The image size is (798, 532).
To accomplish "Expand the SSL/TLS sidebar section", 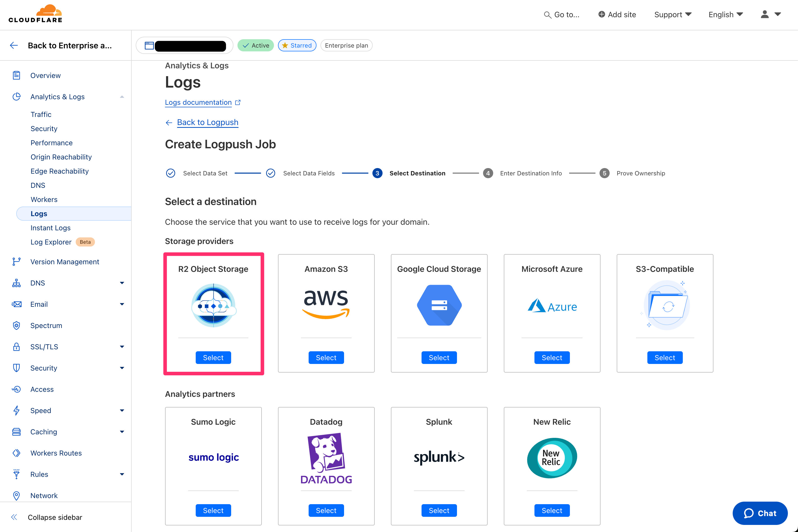I will [x=122, y=347].
